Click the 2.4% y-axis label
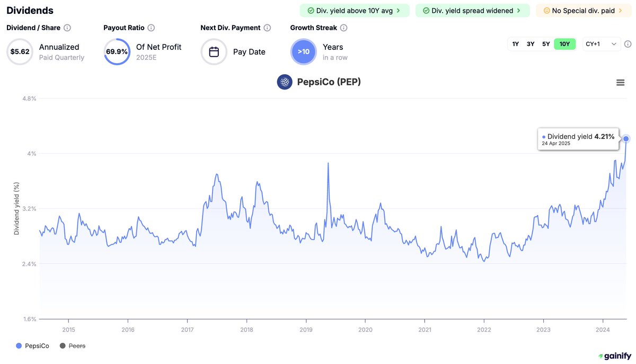Viewport: 636px width, 364px height. pyautogui.click(x=29, y=264)
